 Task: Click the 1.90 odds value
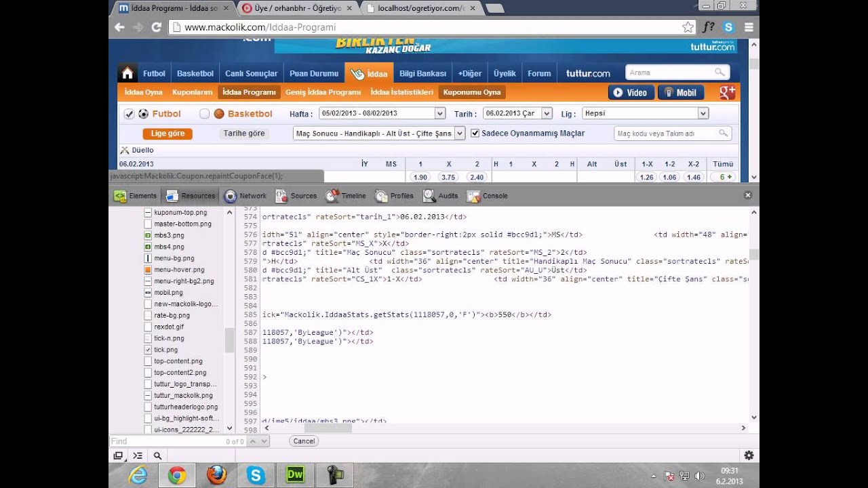click(x=420, y=177)
